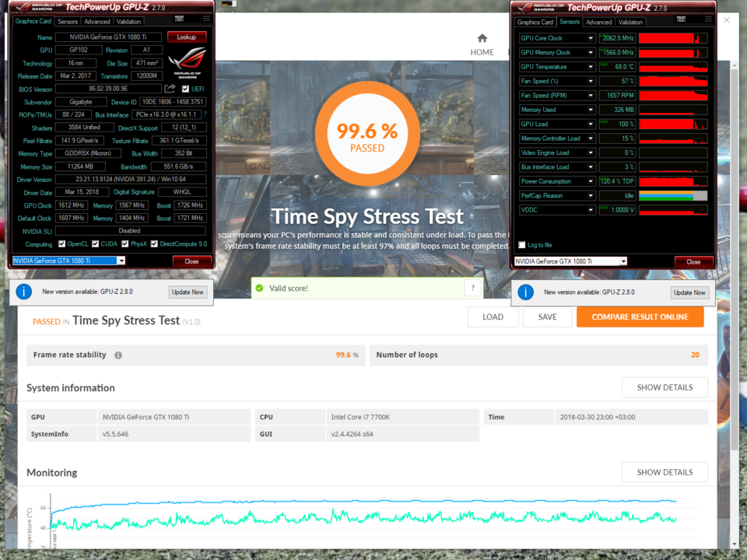Switch to Advanced tab in left GPU-Z window
Image resolution: width=747 pixels, height=560 pixels.
pyautogui.click(x=97, y=22)
